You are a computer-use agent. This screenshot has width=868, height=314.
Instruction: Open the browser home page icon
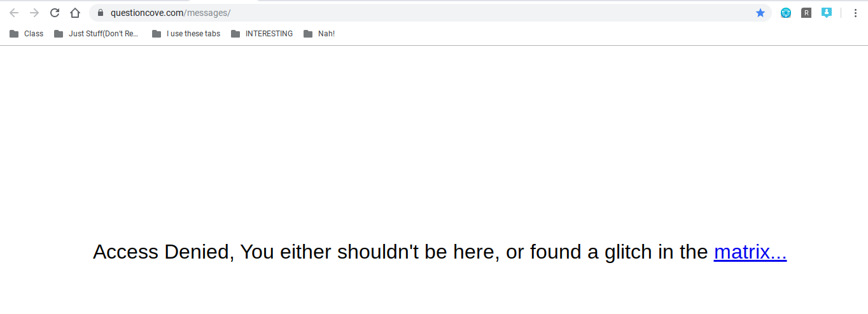pyautogui.click(x=75, y=13)
